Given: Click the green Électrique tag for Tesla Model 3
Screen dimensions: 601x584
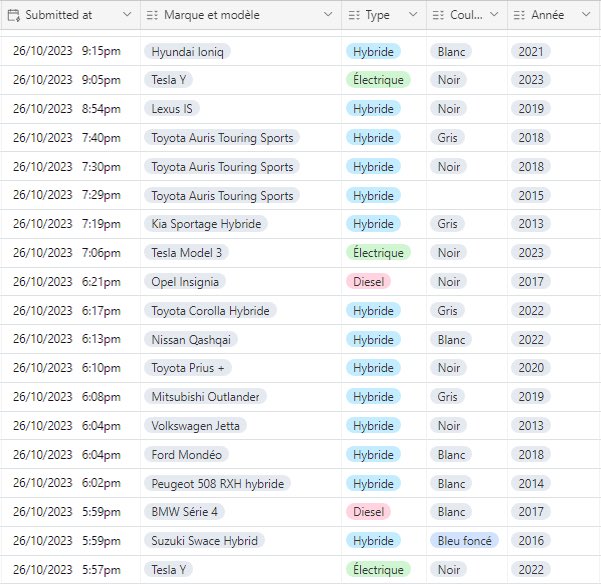Looking at the screenshot, I should click(378, 253).
